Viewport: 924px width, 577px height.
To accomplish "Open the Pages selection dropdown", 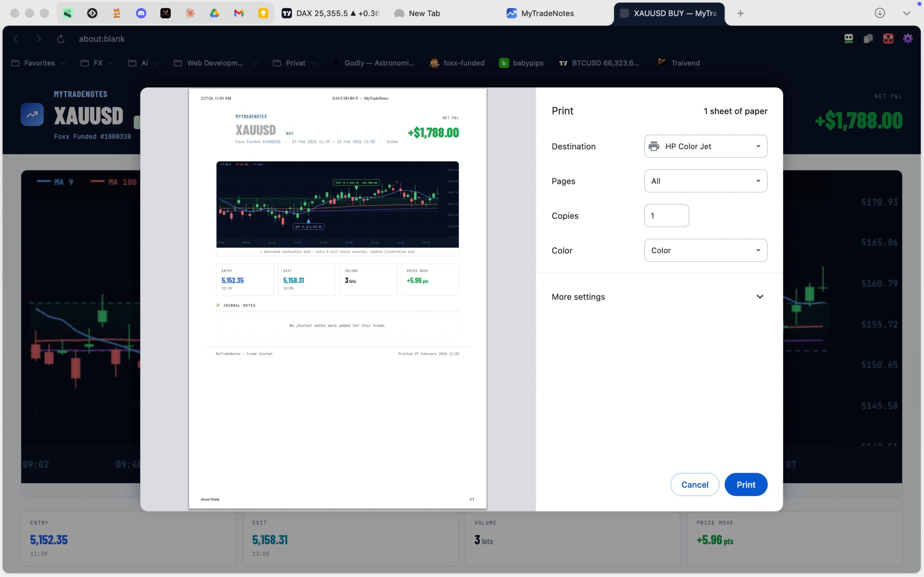I will 705,181.
